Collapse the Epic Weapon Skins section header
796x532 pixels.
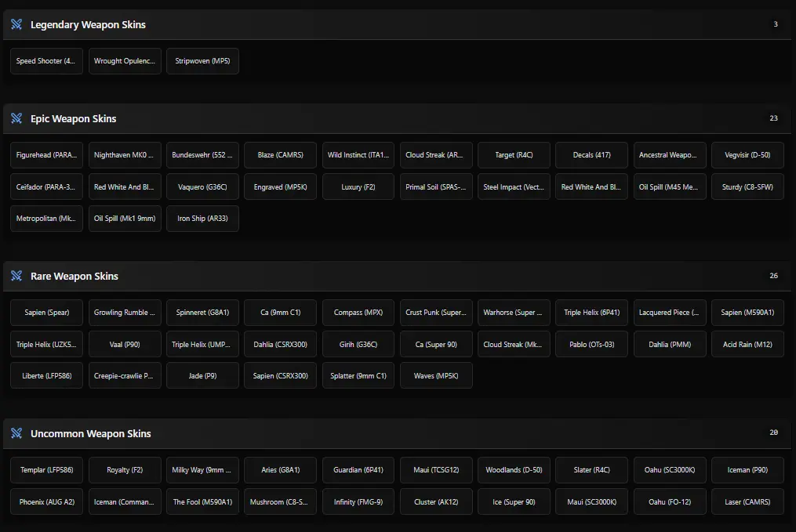[x=392, y=118]
